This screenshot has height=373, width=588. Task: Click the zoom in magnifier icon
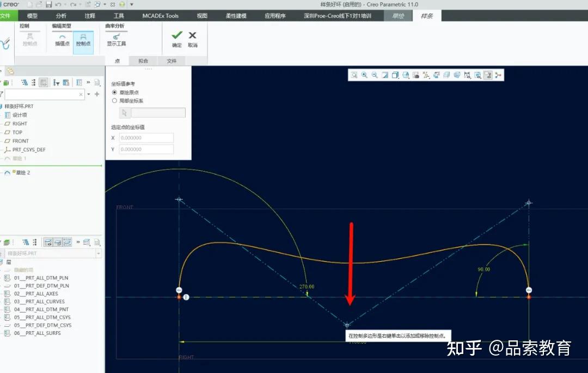364,74
